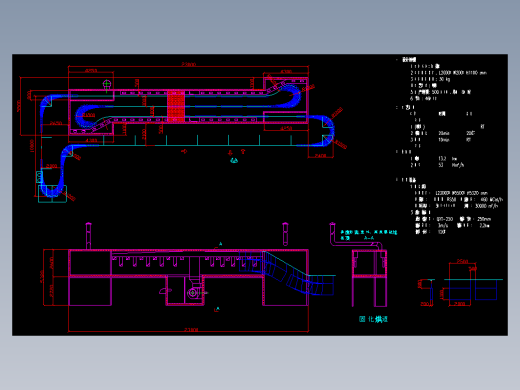520x390 pixels.
Task: Select the cyan drawing title '固化烘道'
Action: point(373,319)
